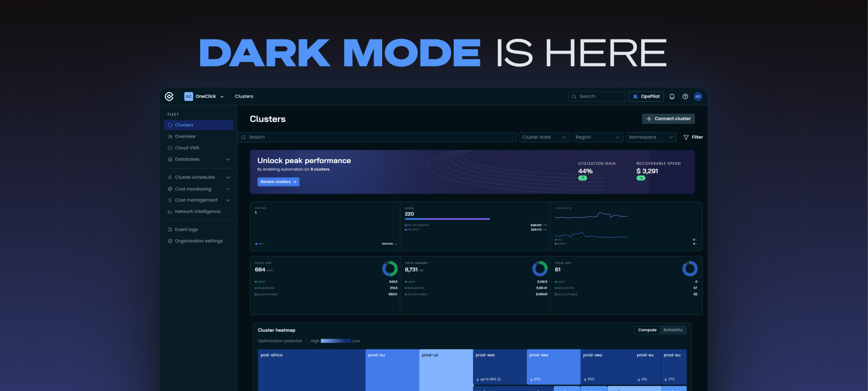Image resolution: width=868 pixels, height=391 pixels.
Task: Click the top bar Search field
Action: click(596, 97)
